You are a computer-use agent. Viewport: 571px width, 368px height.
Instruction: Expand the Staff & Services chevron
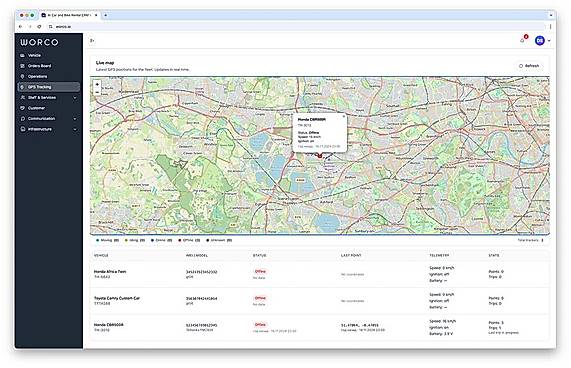click(75, 98)
